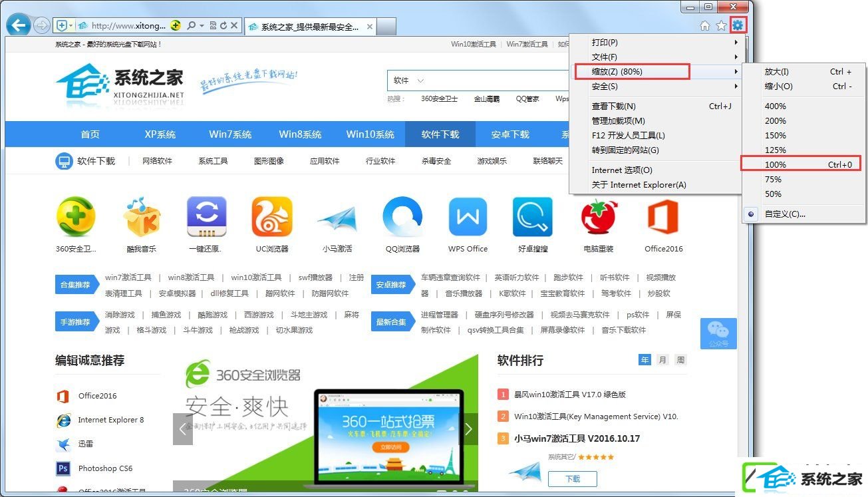Click the 酷我音乐 app icon
868x497 pixels.
point(142,217)
